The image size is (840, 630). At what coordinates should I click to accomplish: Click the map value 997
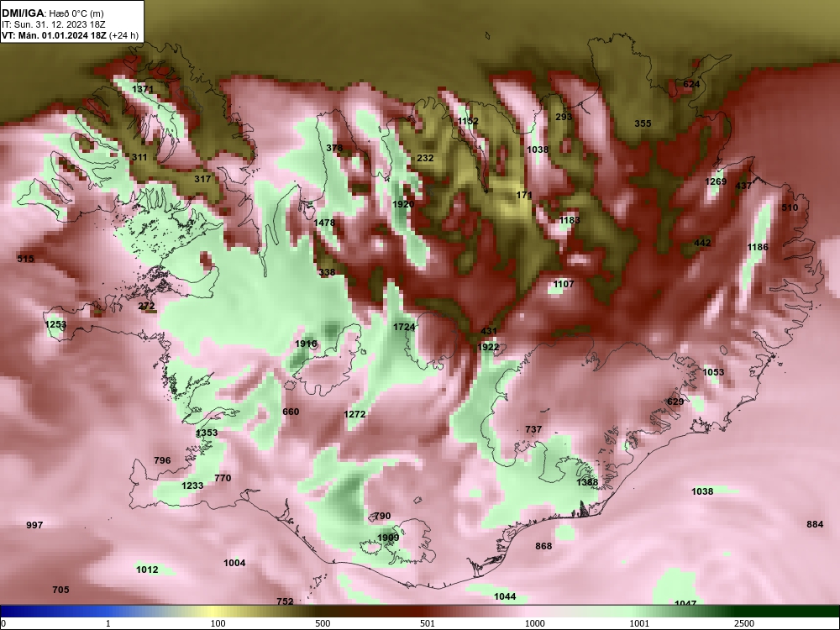pos(34,526)
